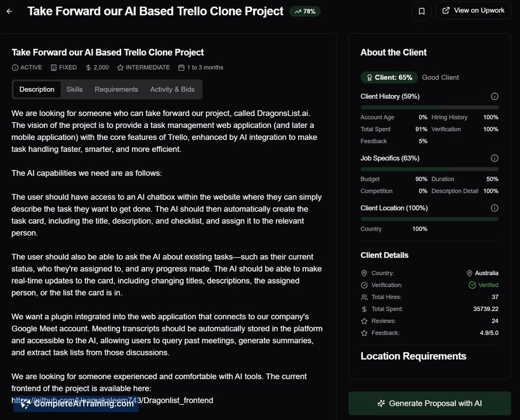Click the 78% match score badge

pos(304,11)
